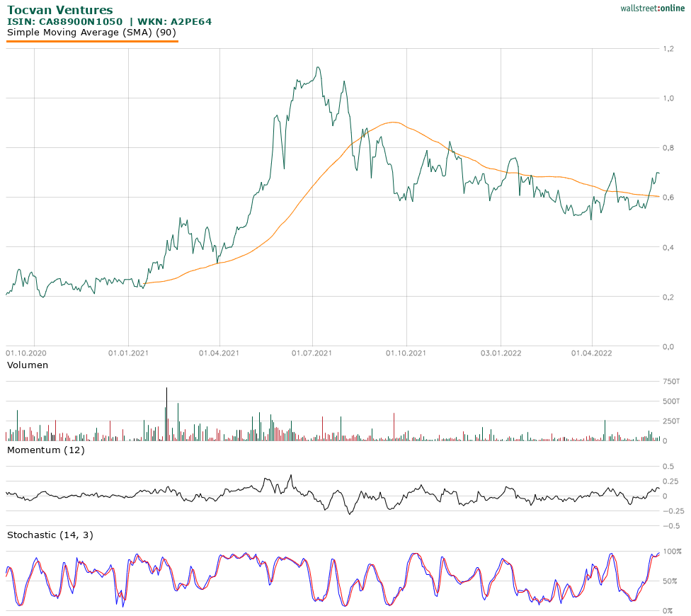Click the price peak near July 2021
Image resolution: width=691 pixels, height=616 pixels.
click(318, 68)
